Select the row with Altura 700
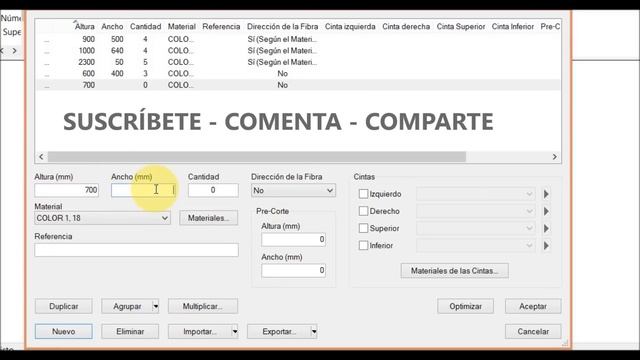Viewport: 640px width, 360px height. pos(298,85)
